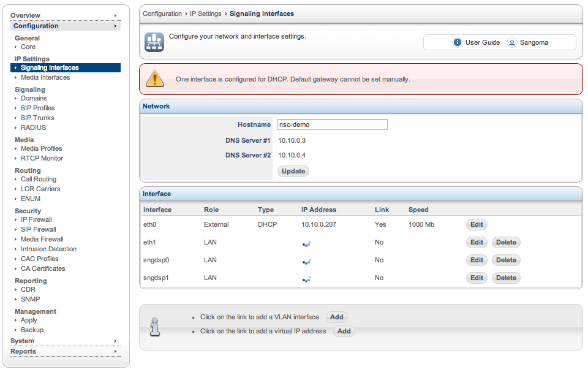Click the eth0 IP address 10.10.0.207
Image resolution: width=588 pixels, height=372 pixels.
tap(318, 224)
